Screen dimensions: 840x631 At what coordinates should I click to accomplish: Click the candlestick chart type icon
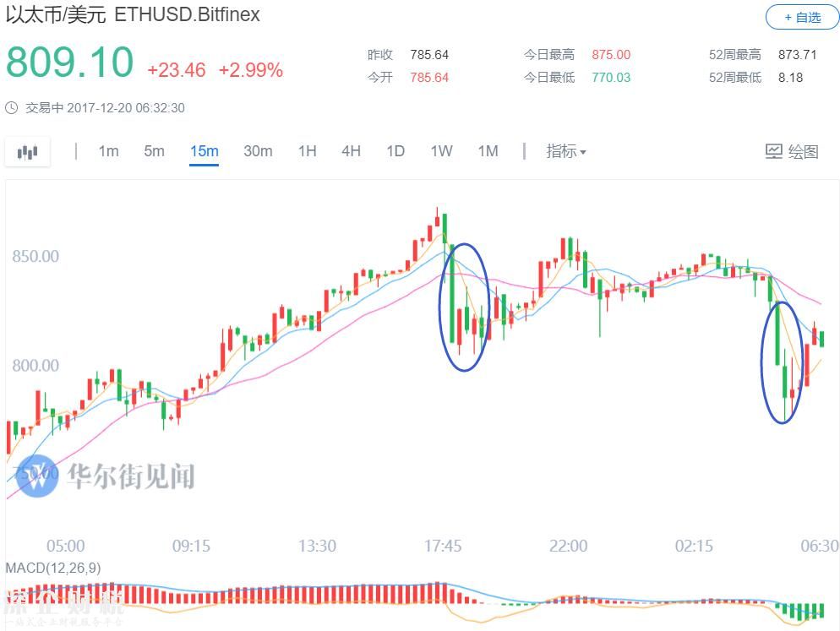(27, 152)
